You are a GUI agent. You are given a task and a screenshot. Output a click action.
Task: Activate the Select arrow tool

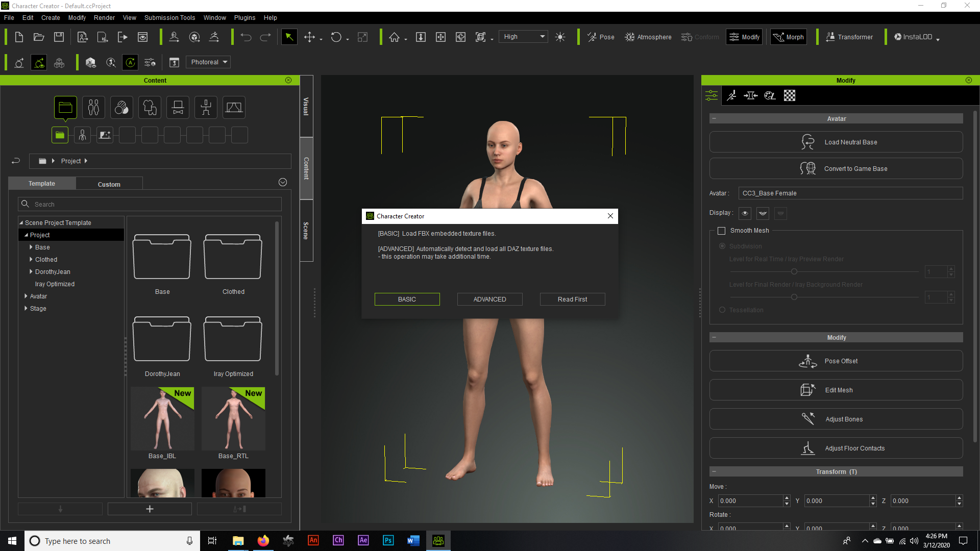click(289, 37)
